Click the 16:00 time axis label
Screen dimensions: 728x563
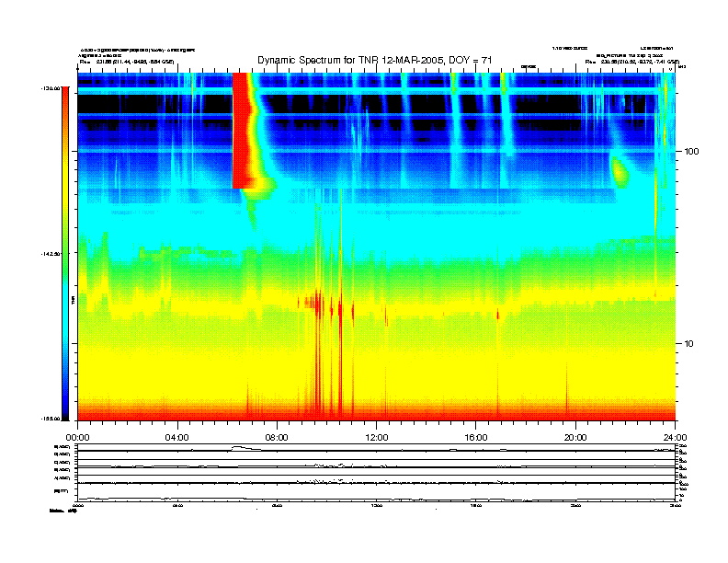click(x=475, y=437)
